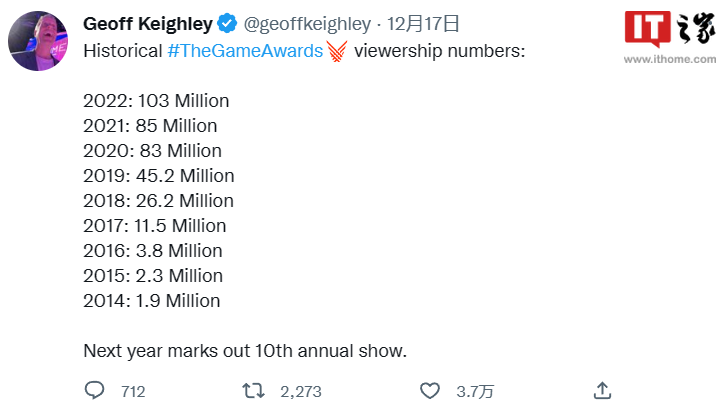Click the 2,273 retweets count
This screenshot has height=409, width=727.
coord(300,392)
